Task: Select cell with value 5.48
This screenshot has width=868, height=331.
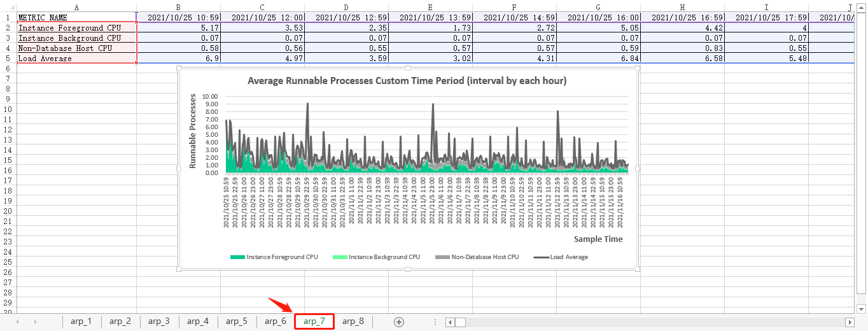Action: point(766,59)
